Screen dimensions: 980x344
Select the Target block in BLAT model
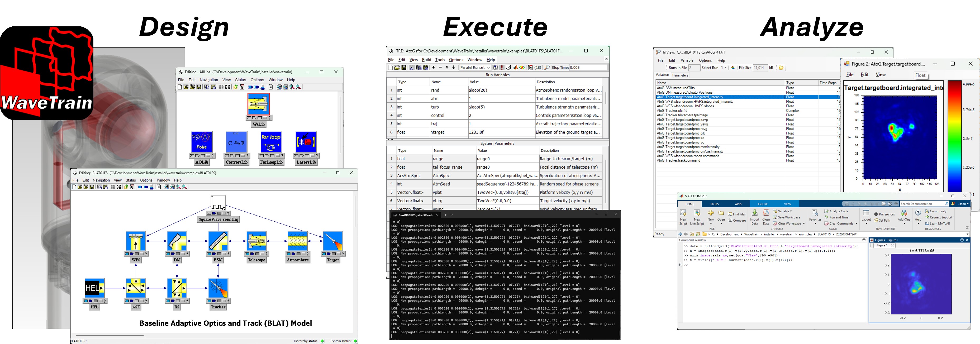(332, 241)
